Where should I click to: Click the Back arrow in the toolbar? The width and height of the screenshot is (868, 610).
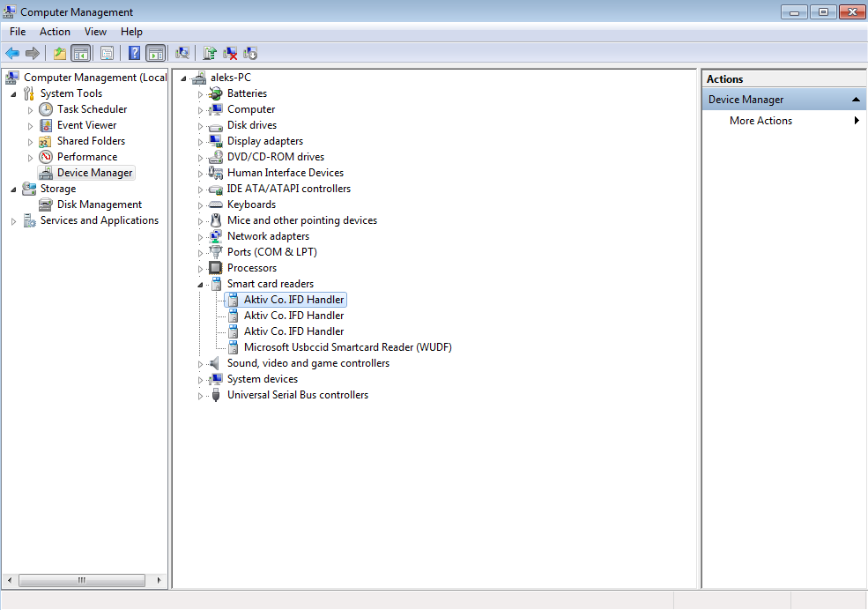(12, 53)
